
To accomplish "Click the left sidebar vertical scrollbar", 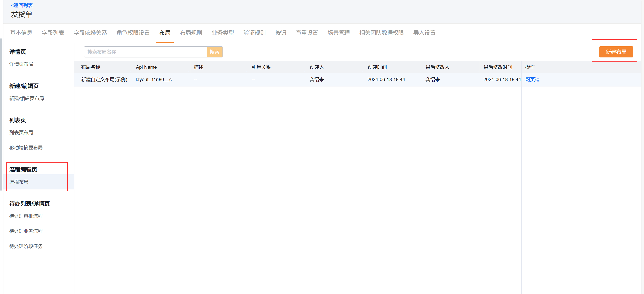I will pos(1,114).
